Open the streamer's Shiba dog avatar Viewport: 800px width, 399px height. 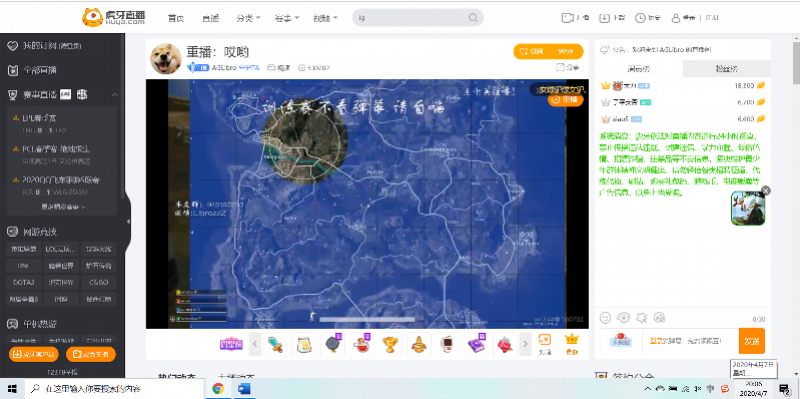click(166, 59)
